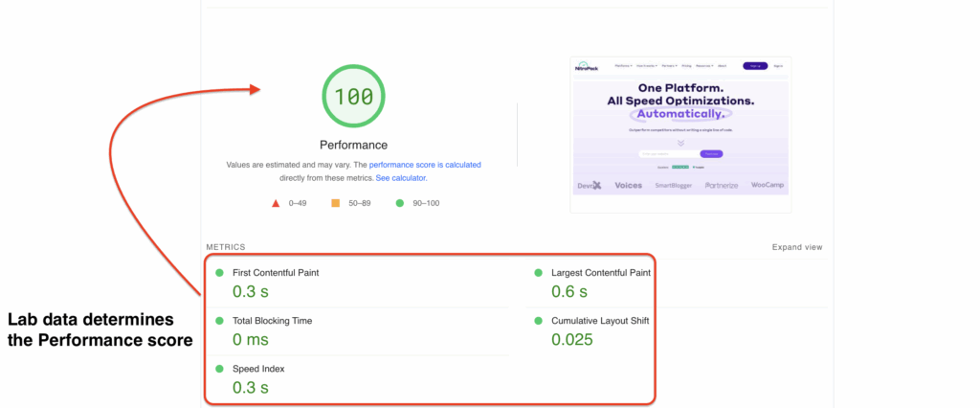Click the 0.6 s Largest Contentful Paint value
The width and height of the screenshot is (980, 408).
[x=569, y=291]
